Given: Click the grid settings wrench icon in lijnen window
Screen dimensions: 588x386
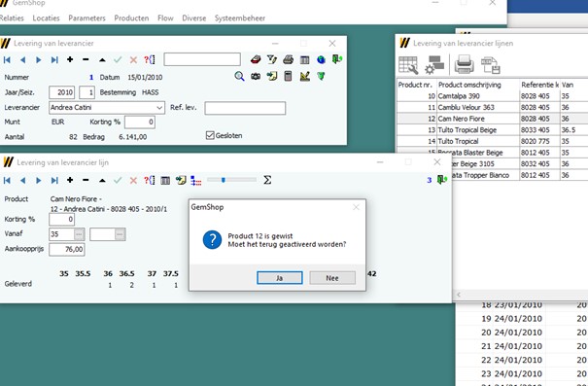Looking at the screenshot, I should tap(408, 65).
